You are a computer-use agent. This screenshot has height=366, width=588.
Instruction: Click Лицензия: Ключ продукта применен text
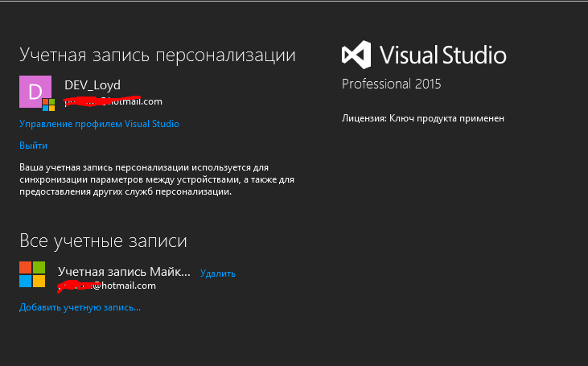[422, 118]
